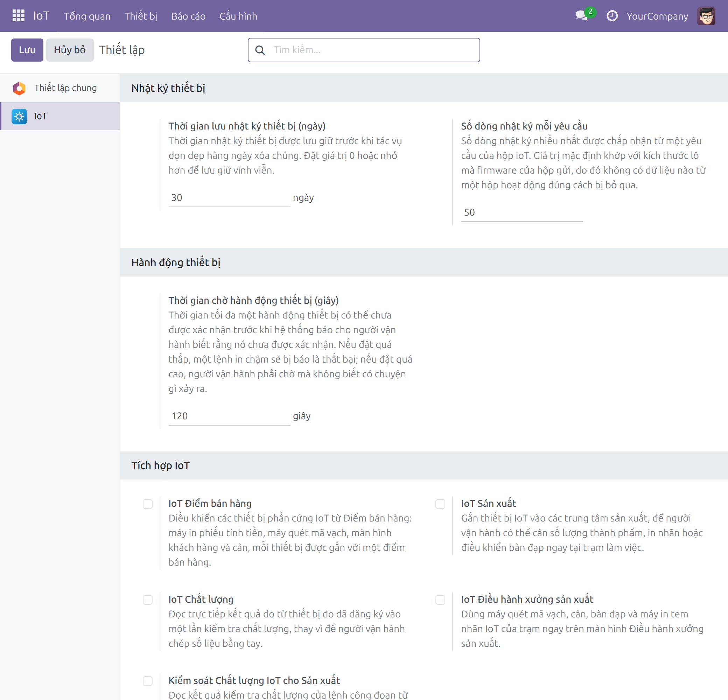Click the YourCompany company switcher

tap(657, 16)
